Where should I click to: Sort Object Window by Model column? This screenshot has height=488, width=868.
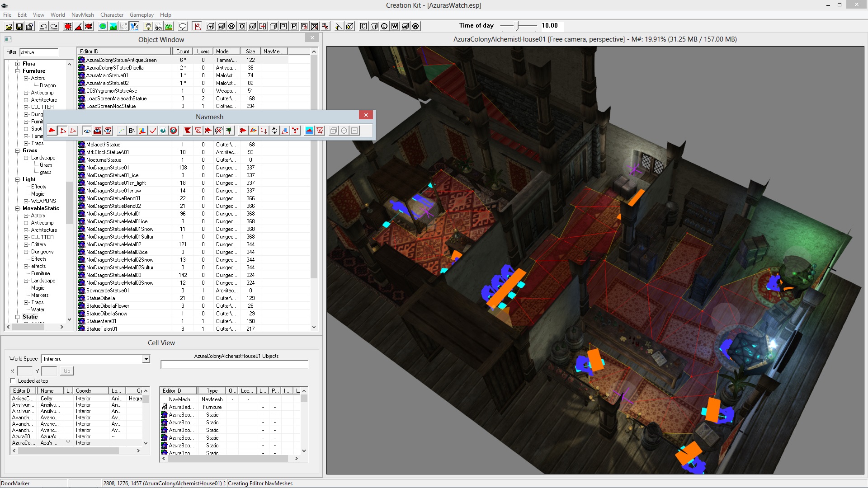[226, 52]
